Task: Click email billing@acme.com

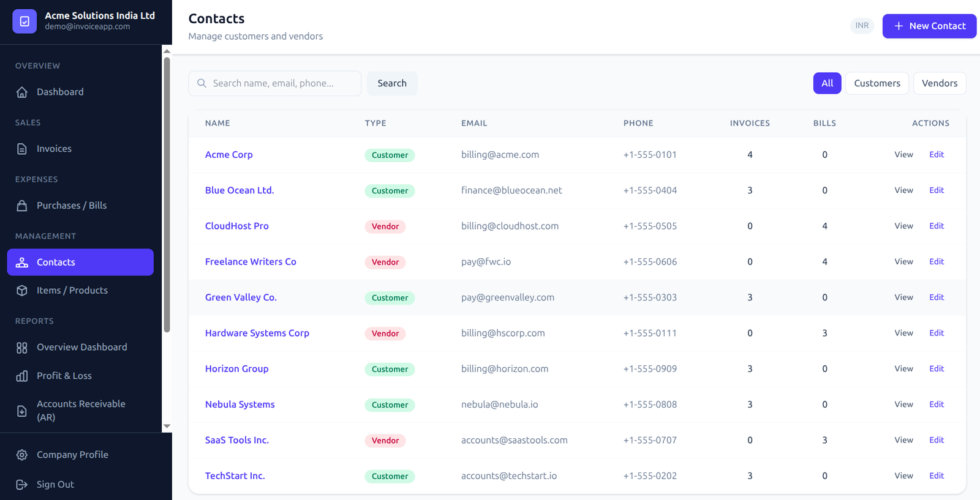Action: 500,155
